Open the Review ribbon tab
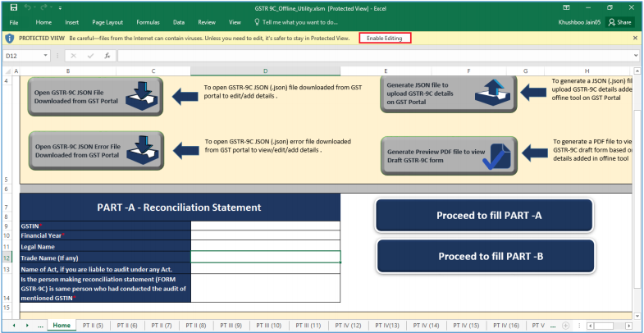 (x=207, y=23)
